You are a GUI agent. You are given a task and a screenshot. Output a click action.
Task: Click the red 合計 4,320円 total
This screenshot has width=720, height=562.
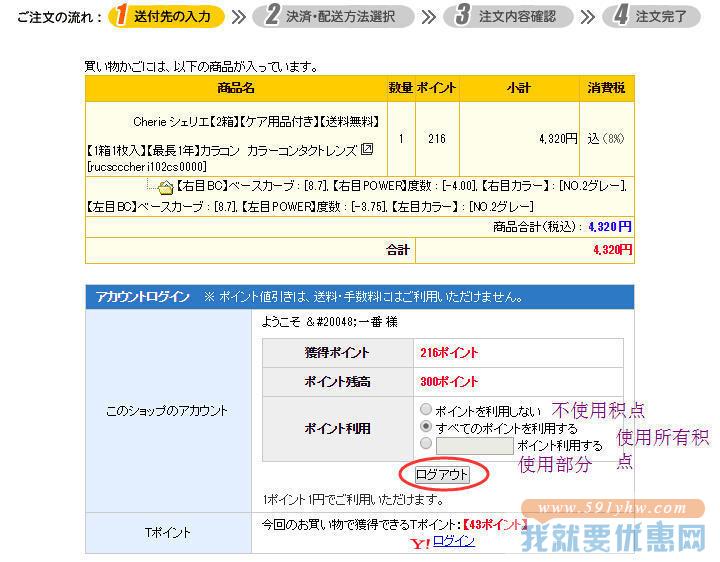coord(613,250)
